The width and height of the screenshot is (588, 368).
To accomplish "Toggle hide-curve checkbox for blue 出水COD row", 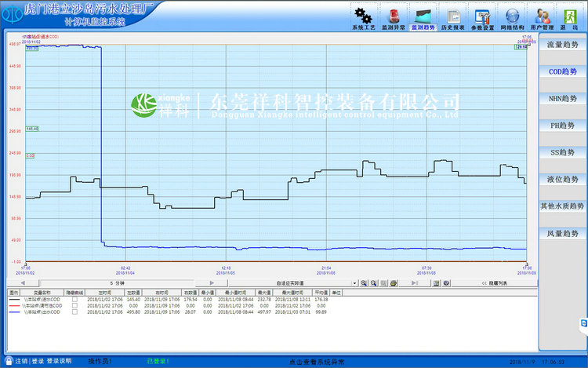I will [x=75, y=312].
